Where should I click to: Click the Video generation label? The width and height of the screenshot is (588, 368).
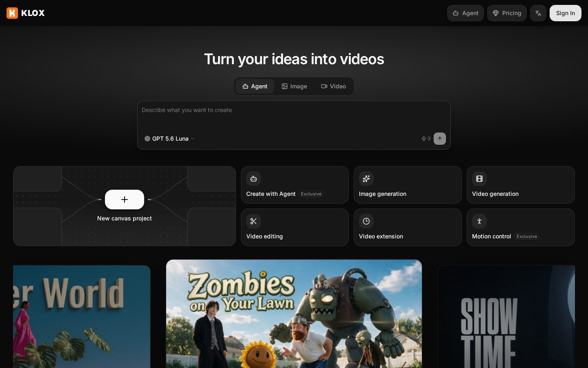(495, 194)
